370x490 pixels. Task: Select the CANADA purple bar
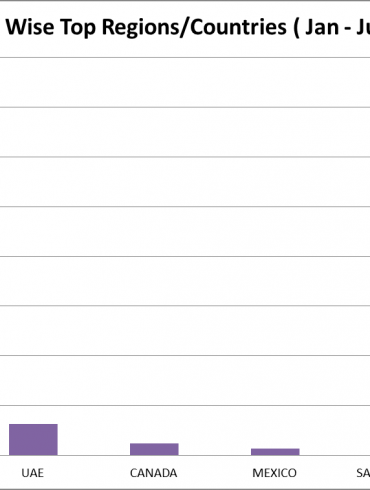(154, 449)
